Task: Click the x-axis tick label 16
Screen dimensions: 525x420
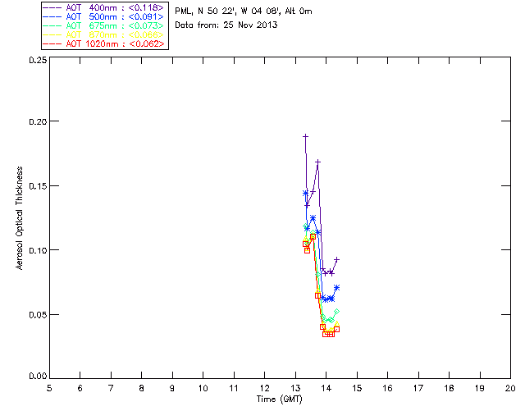Action: click(388, 389)
